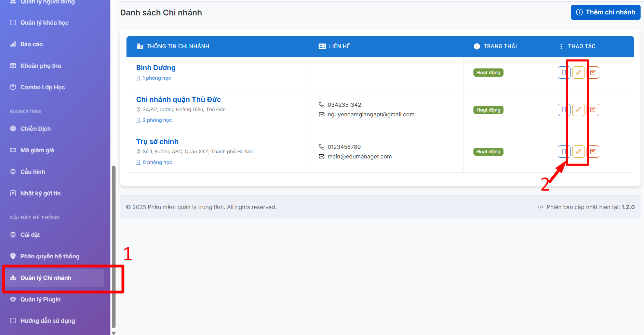Delete the Trụ sở chính branch
The width and height of the screenshot is (644, 335).
(593, 152)
